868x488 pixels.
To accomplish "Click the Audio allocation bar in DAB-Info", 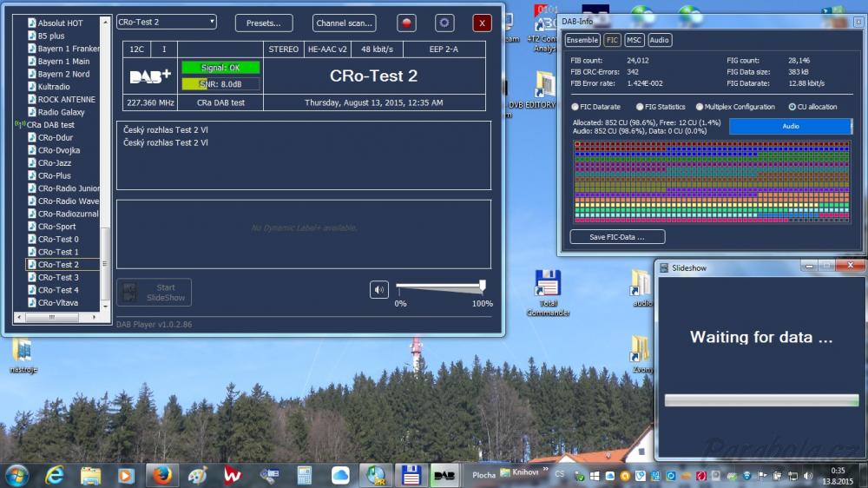I will (x=791, y=126).
